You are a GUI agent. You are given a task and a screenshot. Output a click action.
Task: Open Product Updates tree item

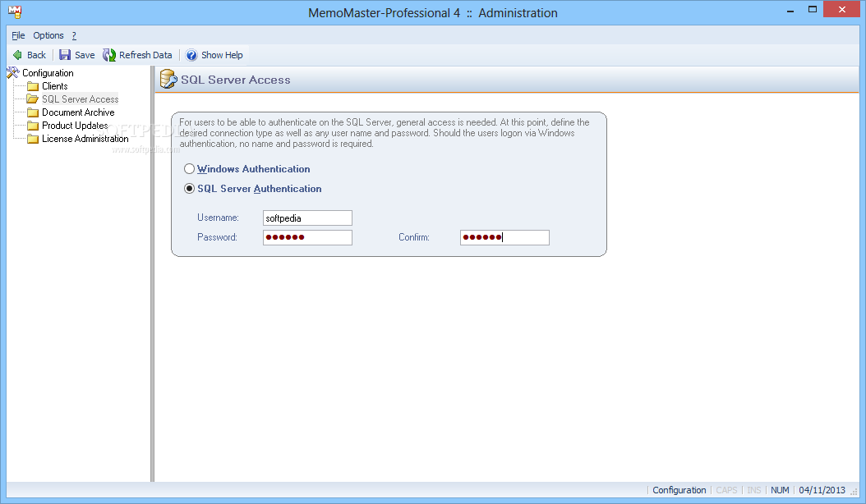(x=75, y=126)
